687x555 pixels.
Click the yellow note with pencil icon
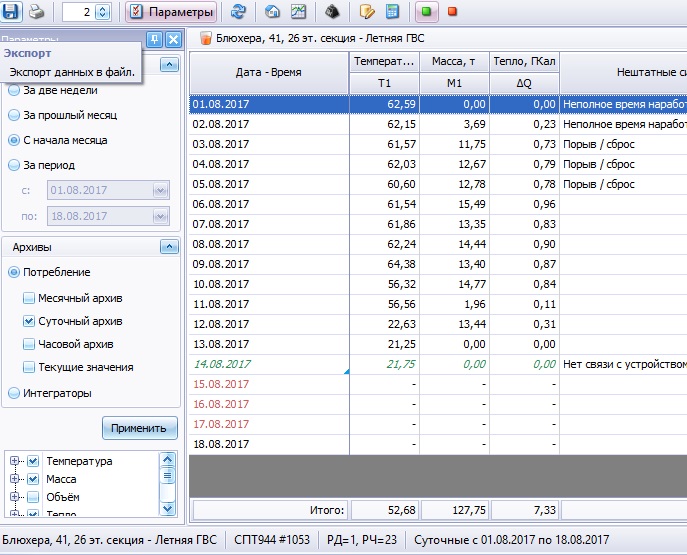[x=367, y=12]
